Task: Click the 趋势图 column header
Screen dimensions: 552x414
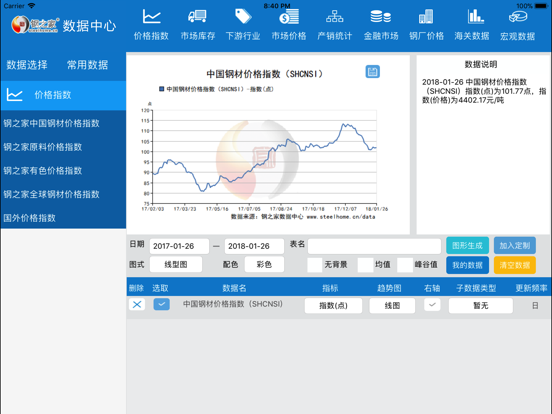Action: coord(389,288)
